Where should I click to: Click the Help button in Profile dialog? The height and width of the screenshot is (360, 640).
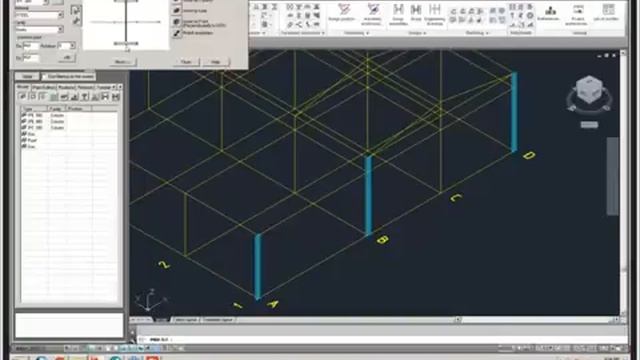(216, 62)
